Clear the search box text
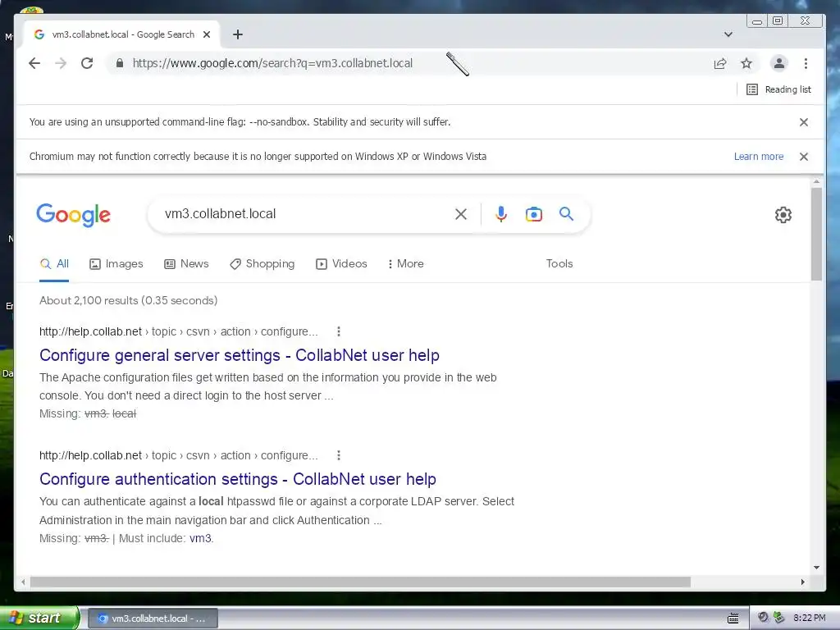The width and height of the screenshot is (840, 630). (x=461, y=214)
